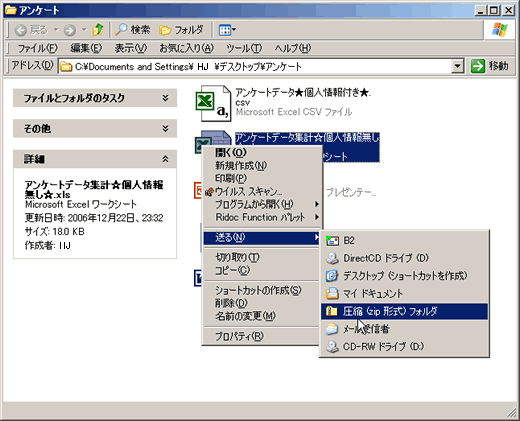Screen dimensions: 520x421
Task: Open the ヘルプ(H) menu
Action: (293, 48)
